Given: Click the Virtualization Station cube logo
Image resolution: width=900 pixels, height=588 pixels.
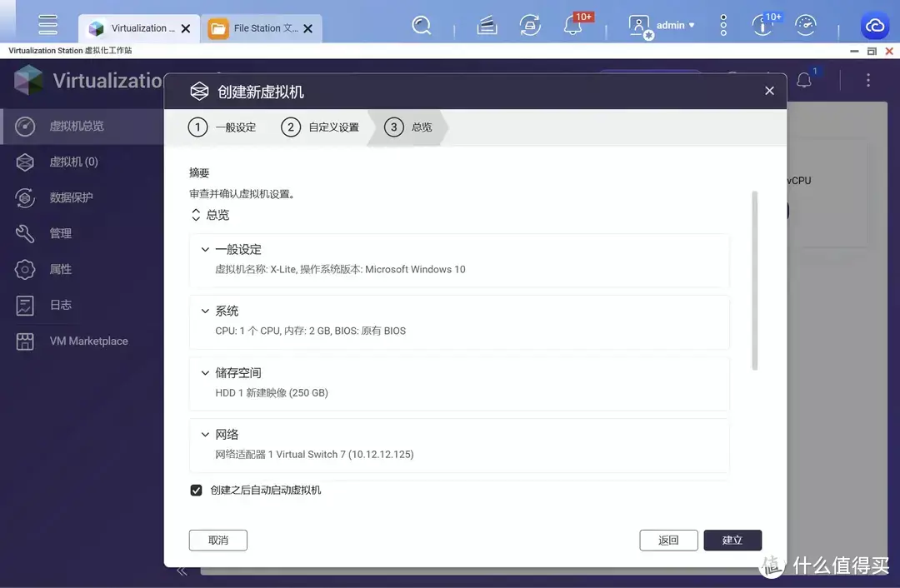Looking at the screenshot, I should pos(28,80).
